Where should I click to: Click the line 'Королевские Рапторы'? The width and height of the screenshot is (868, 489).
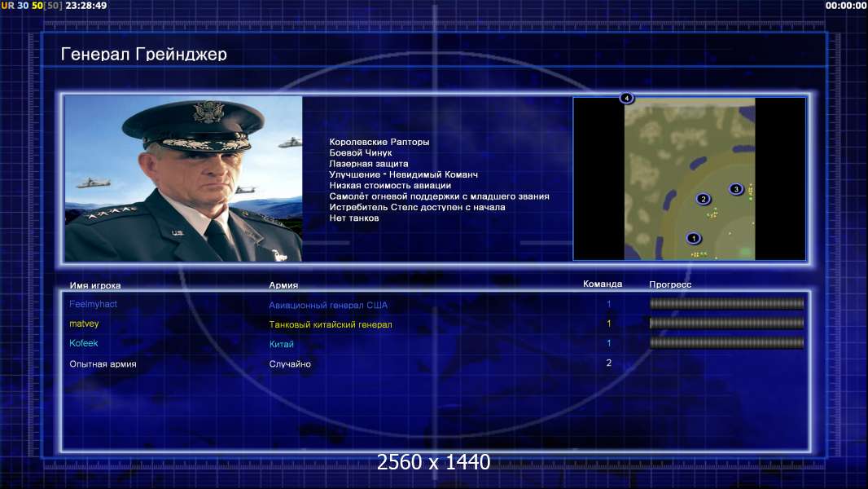click(379, 142)
